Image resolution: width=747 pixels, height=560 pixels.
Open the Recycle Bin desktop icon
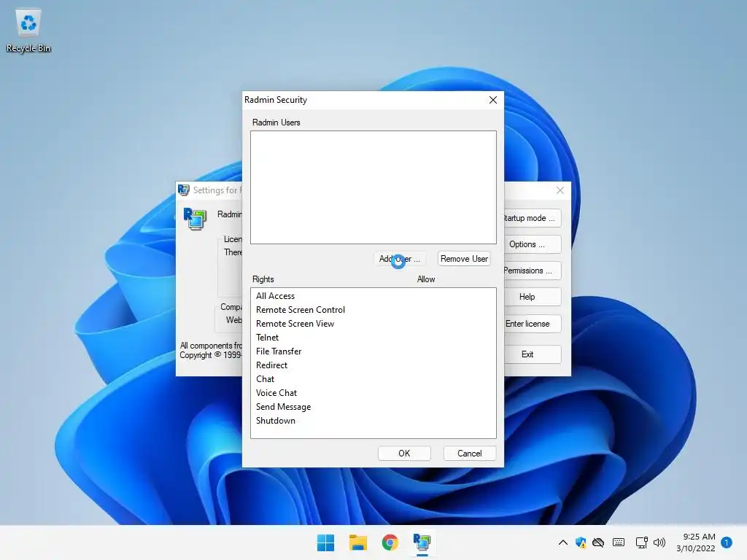28,31
